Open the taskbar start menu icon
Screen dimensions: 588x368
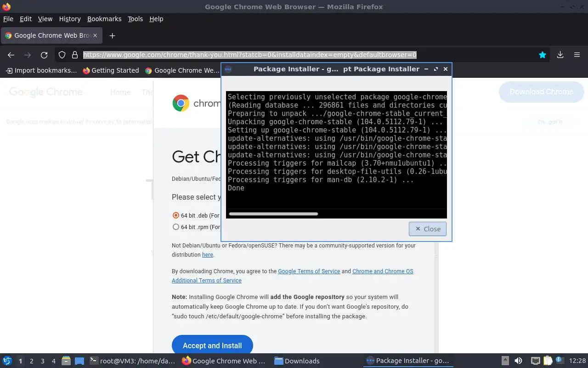[x=7, y=361]
